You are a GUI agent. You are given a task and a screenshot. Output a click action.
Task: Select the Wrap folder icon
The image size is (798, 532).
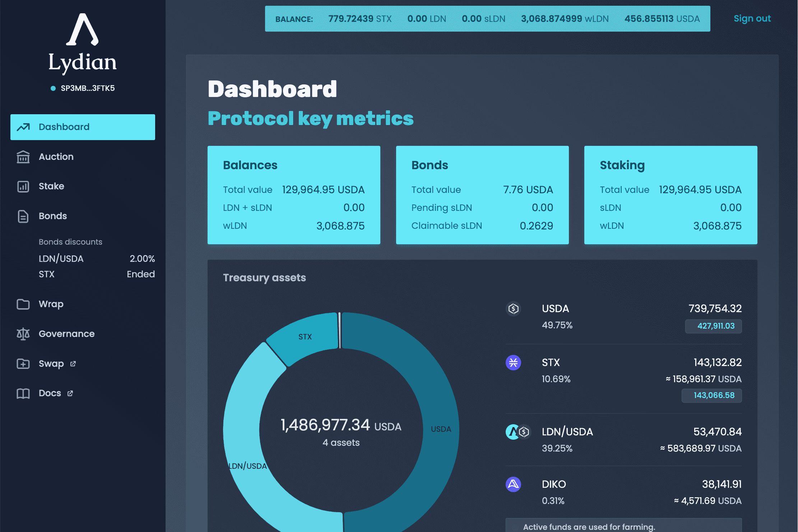[23, 304]
